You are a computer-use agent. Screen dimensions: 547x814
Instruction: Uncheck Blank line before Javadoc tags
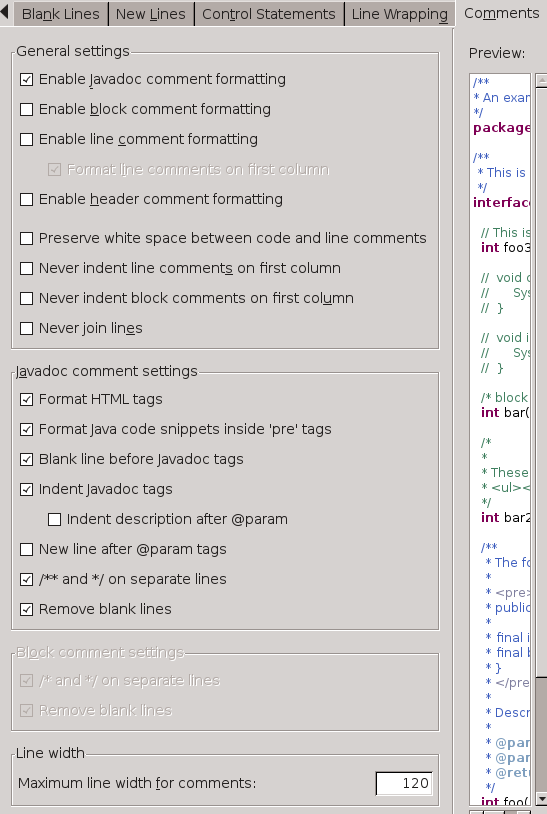26,459
